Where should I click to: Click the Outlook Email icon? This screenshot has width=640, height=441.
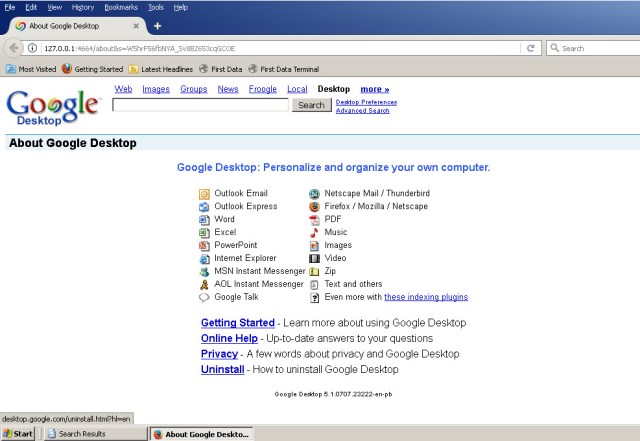(204, 194)
